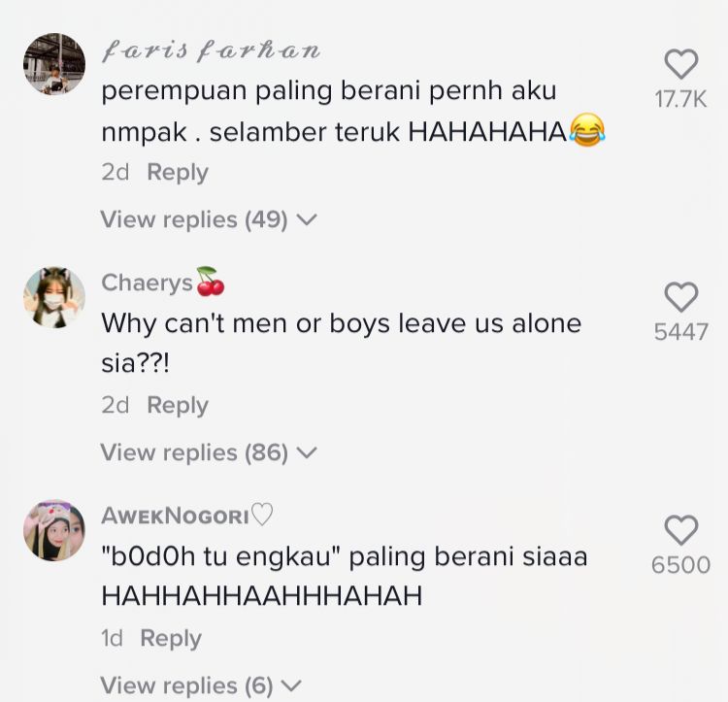
Task: Like faris farhan's comment with heart icon
Action: click(680, 64)
